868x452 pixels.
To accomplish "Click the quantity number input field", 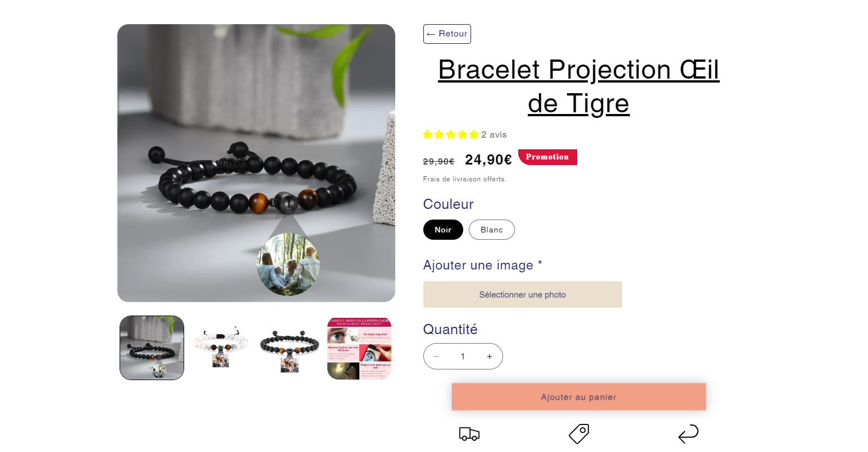I will [463, 357].
